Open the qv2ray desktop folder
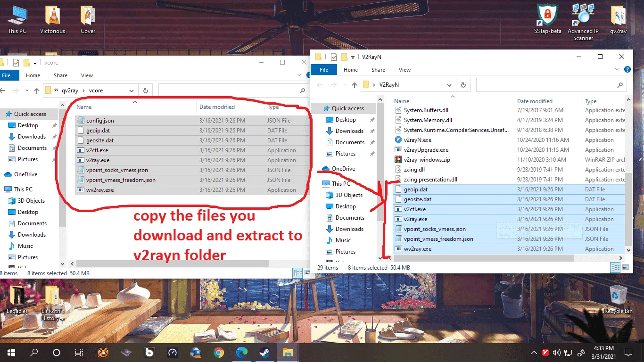 pyautogui.click(x=618, y=20)
